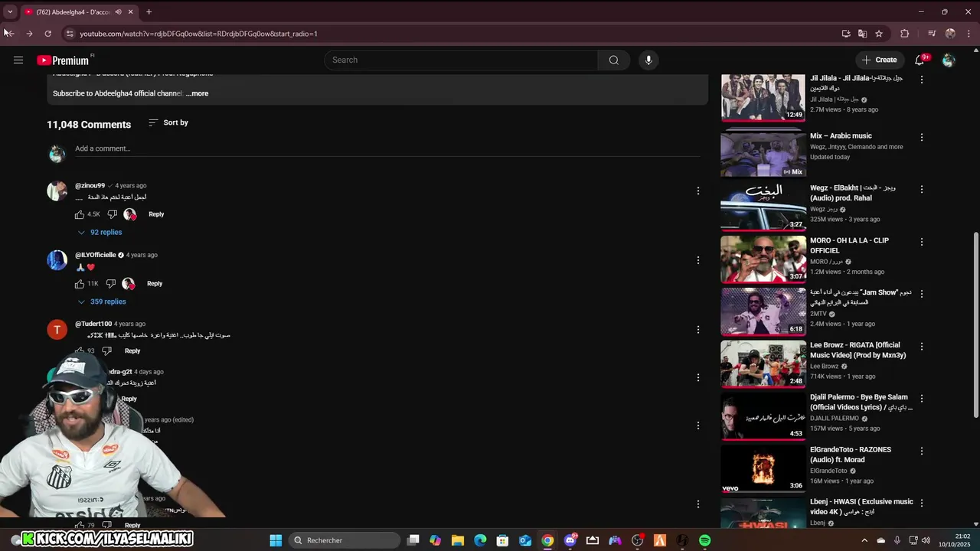Open the Wegz - ElBakht thumbnail
This screenshot has height=551, width=980.
763,206
